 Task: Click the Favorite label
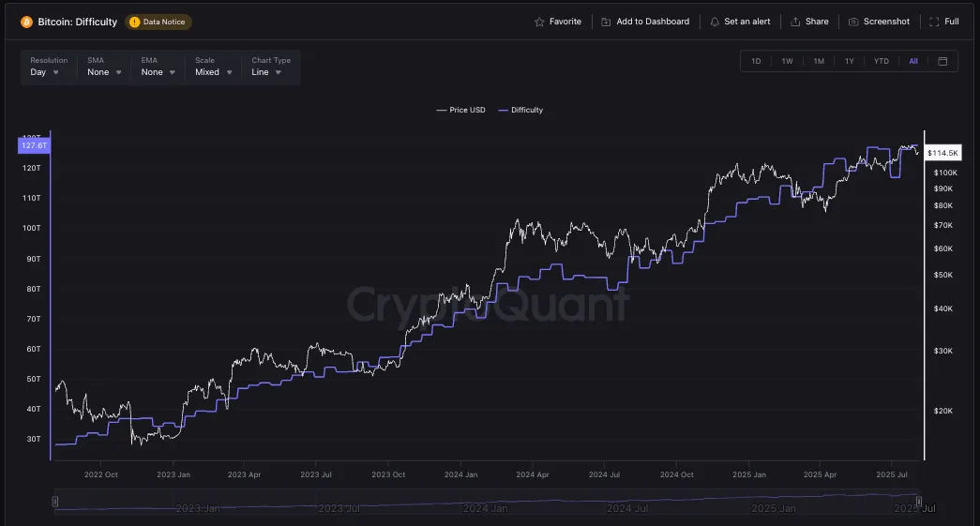coord(565,22)
